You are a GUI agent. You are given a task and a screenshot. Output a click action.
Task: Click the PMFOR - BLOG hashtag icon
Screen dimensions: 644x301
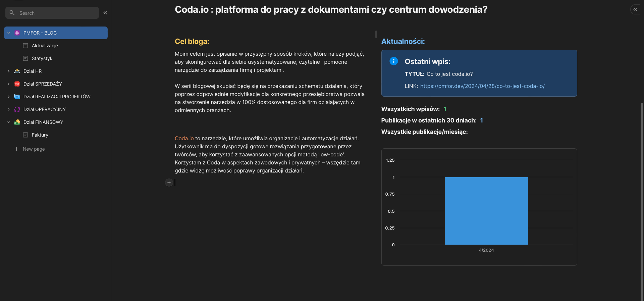point(17,33)
